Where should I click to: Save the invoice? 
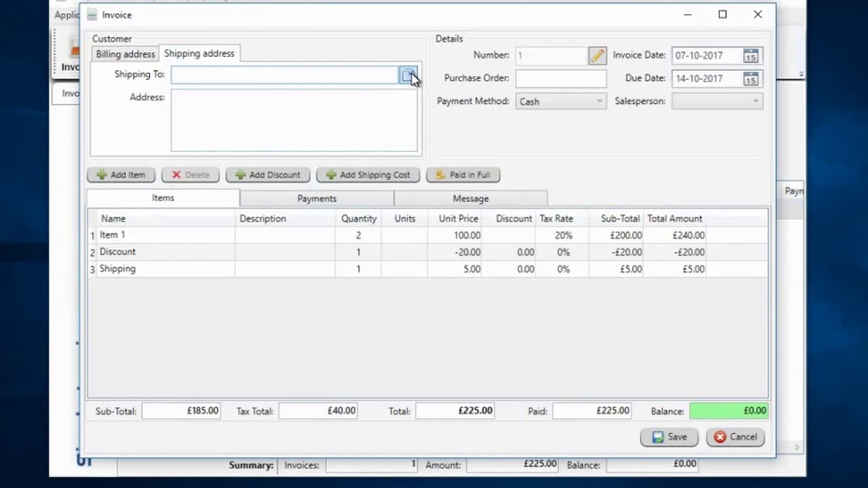[x=669, y=437]
